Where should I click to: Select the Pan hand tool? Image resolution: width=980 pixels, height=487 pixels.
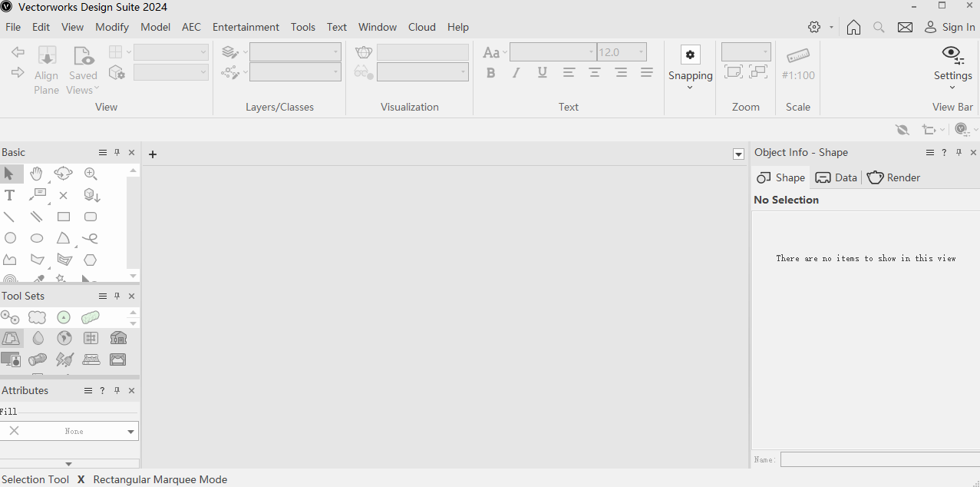tap(36, 174)
